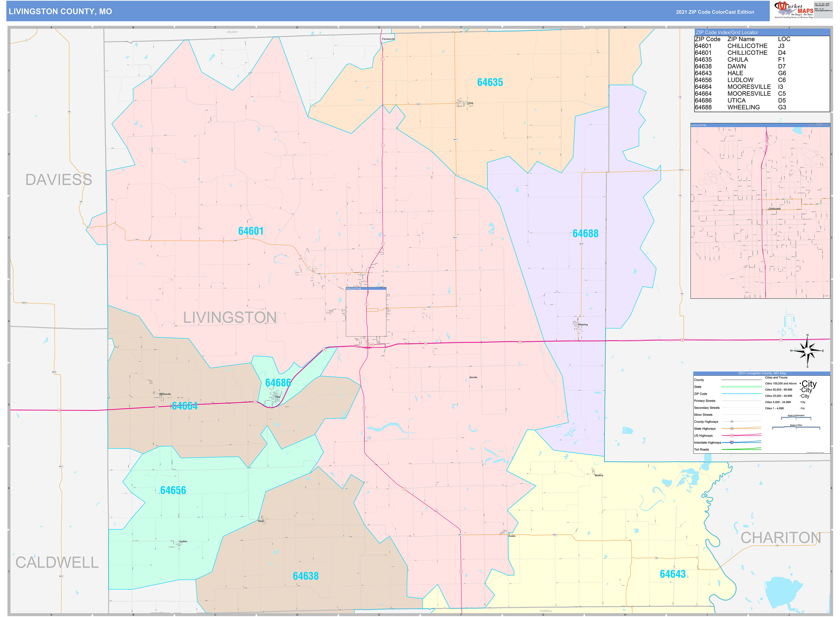Click the Mooresville town label
Image resolution: width=840 pixels, height=617 pixels.
[x=165, y=394]
